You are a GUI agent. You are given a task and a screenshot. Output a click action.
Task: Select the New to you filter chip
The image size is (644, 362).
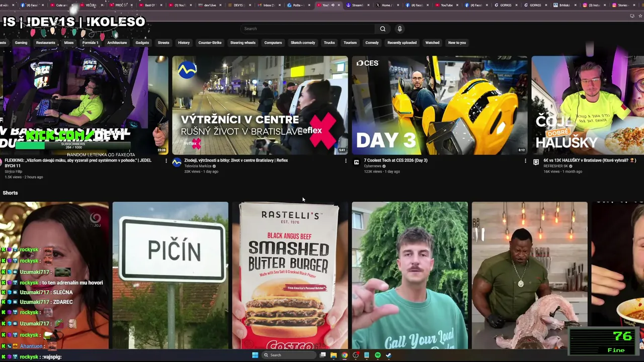click(457, 43)
